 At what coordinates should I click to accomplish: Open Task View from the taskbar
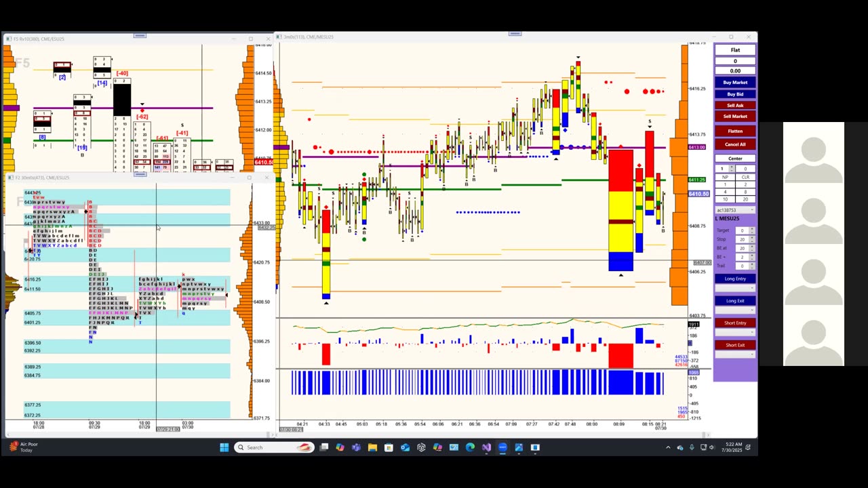pos(324,447)
